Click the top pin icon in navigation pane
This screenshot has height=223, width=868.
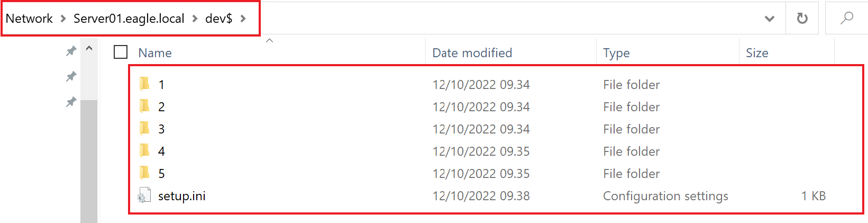71,51
